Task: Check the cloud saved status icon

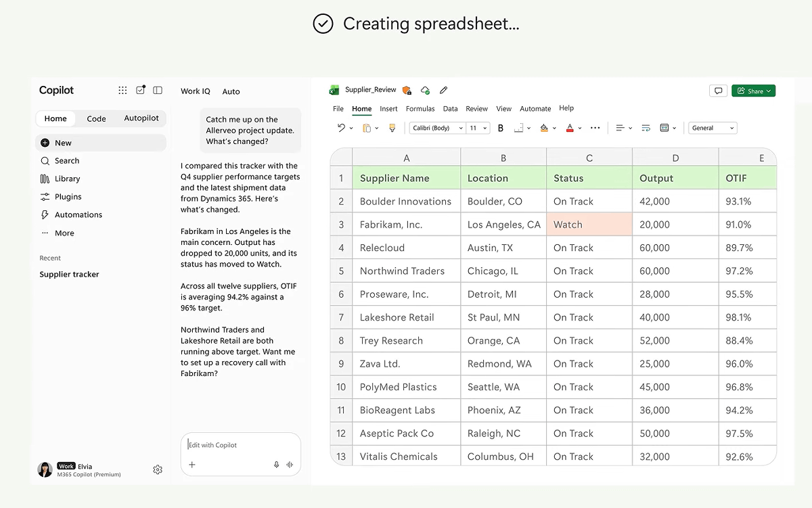Action: [x=425, y=90]
